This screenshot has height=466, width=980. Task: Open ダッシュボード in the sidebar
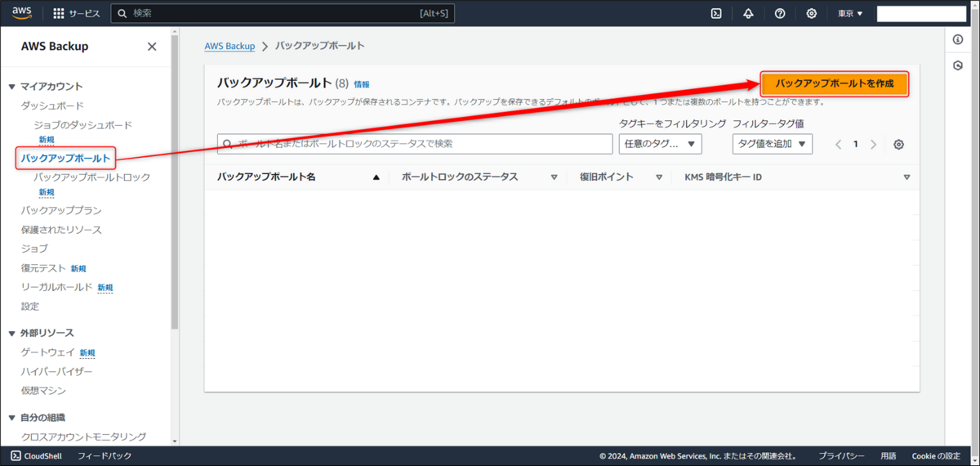click(52, 106)
